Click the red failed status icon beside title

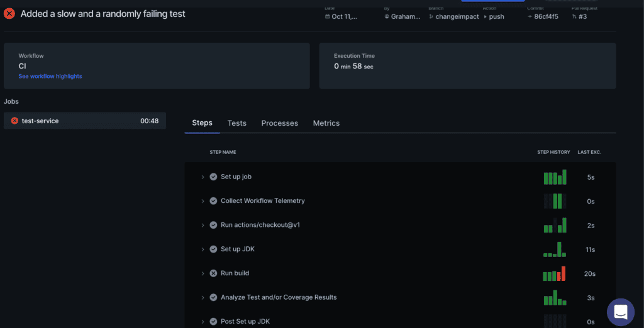click(9, 13)
